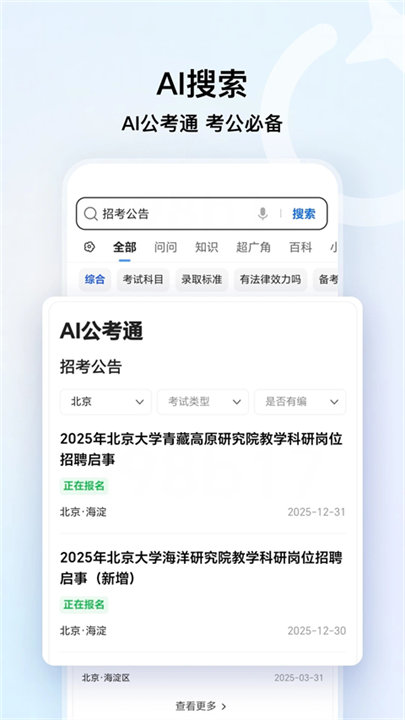Select the 知识 tab
Screen dimensions: 405x720
point(206,248)
